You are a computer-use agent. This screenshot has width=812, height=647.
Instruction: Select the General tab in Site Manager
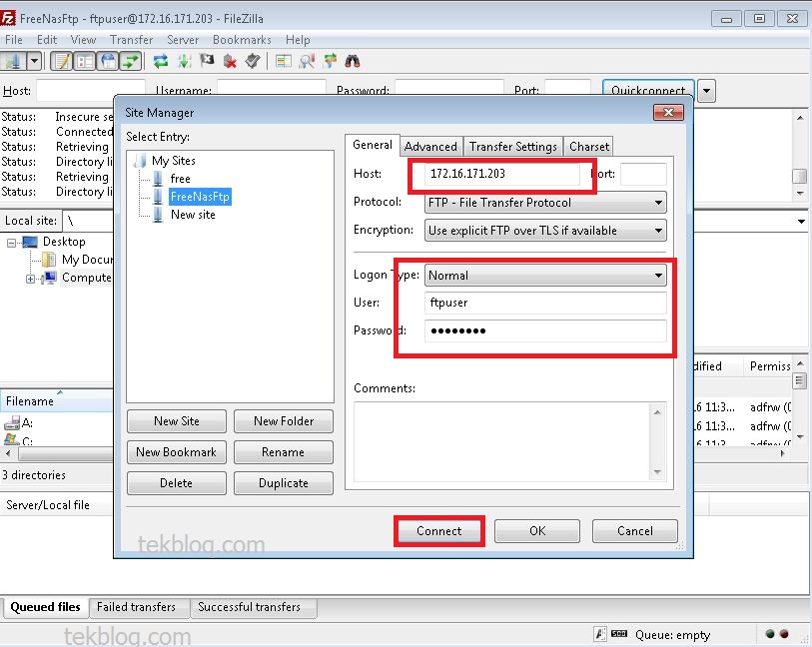[373, 145]
